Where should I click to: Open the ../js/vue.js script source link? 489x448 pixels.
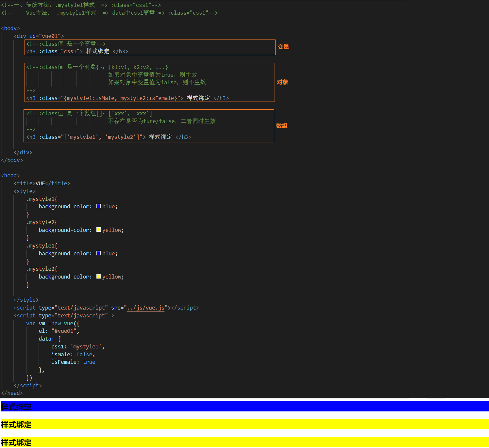click(145, 308)
